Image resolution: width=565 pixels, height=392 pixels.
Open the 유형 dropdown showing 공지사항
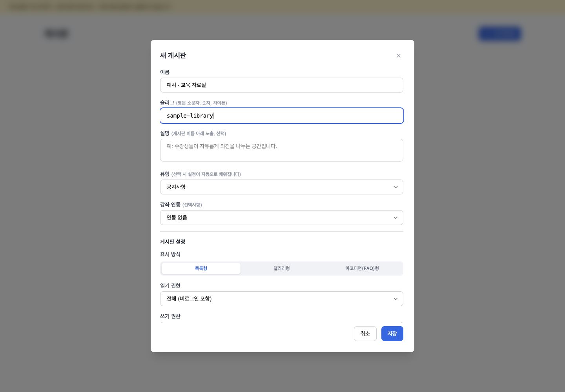[x=282, y=187]
